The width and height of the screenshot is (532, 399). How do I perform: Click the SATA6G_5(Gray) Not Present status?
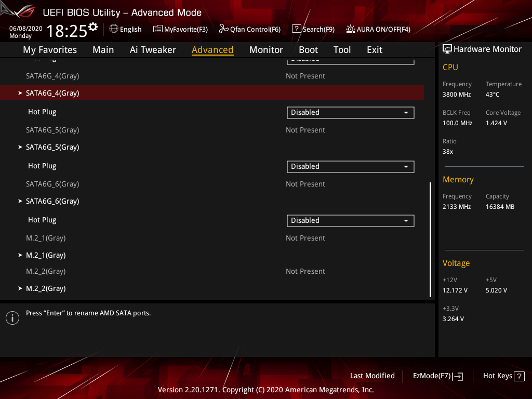(305, 130)
